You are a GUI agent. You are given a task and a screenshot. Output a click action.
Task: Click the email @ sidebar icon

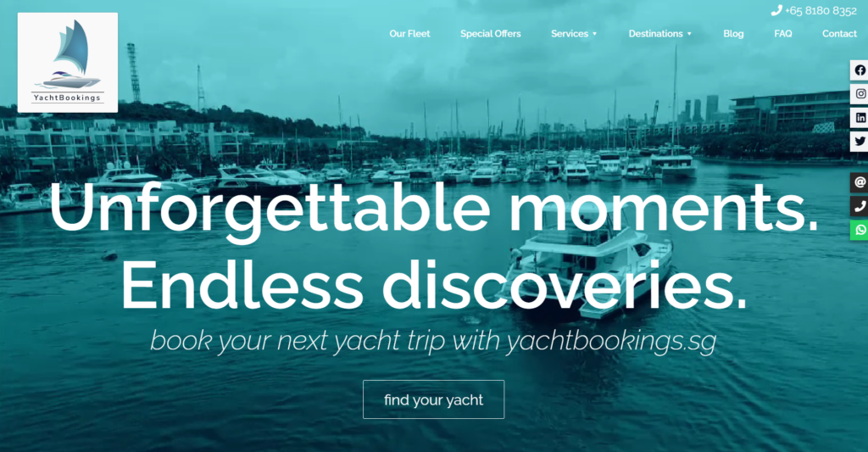(x=860, y=182)
